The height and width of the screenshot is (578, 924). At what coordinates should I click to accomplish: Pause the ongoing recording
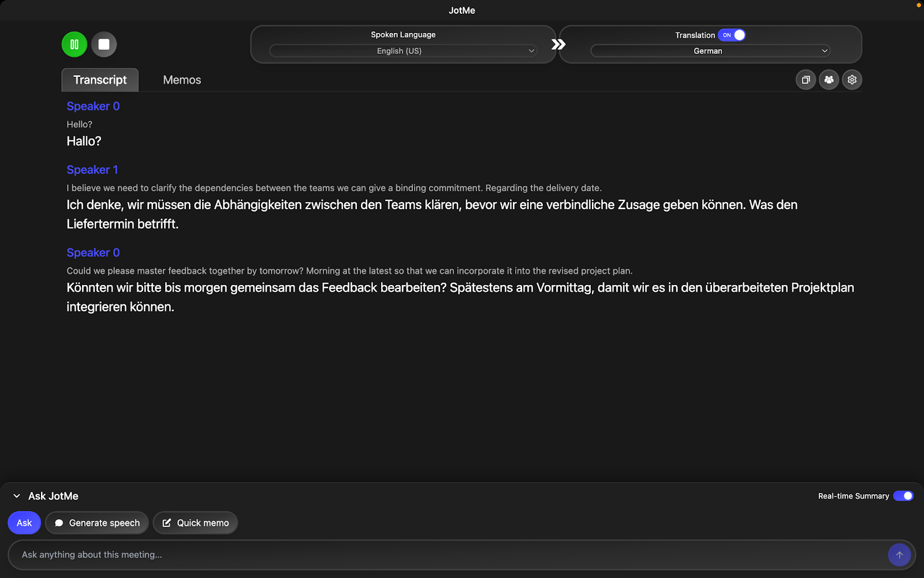click(74, 44)
